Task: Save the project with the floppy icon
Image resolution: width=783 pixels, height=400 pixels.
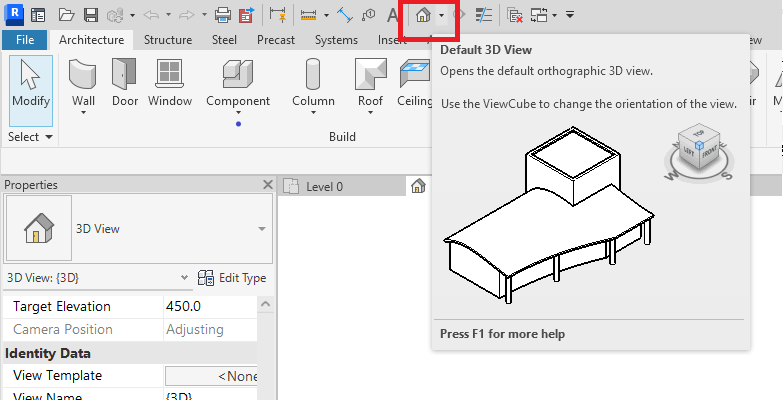Action: 90,15
